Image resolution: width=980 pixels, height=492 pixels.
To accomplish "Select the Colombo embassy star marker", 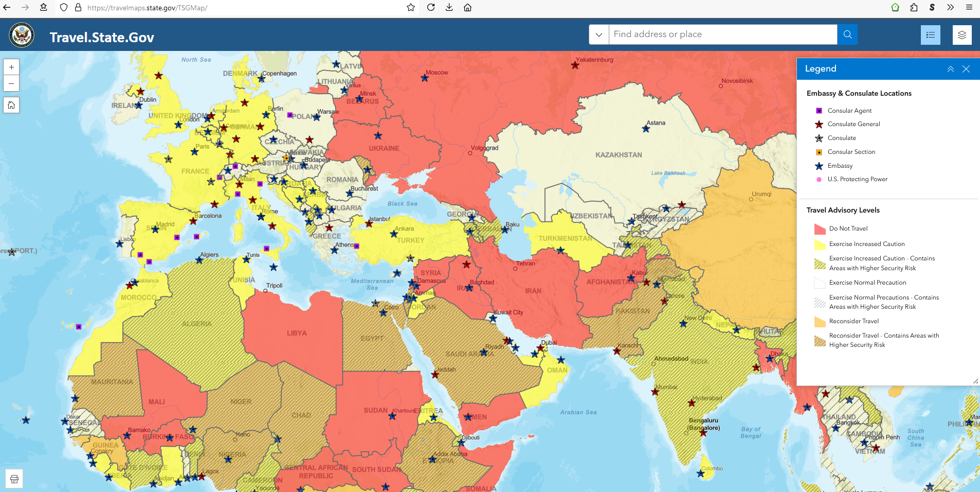I will [700, 473].
